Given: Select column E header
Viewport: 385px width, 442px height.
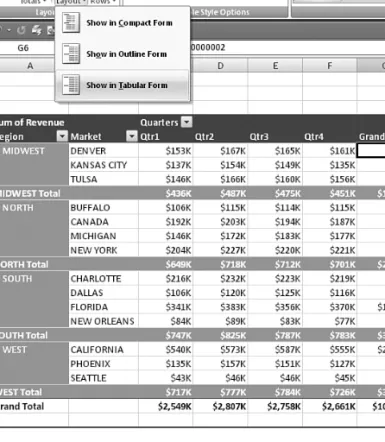Looking at the screenshot, I should pos(275,66).
